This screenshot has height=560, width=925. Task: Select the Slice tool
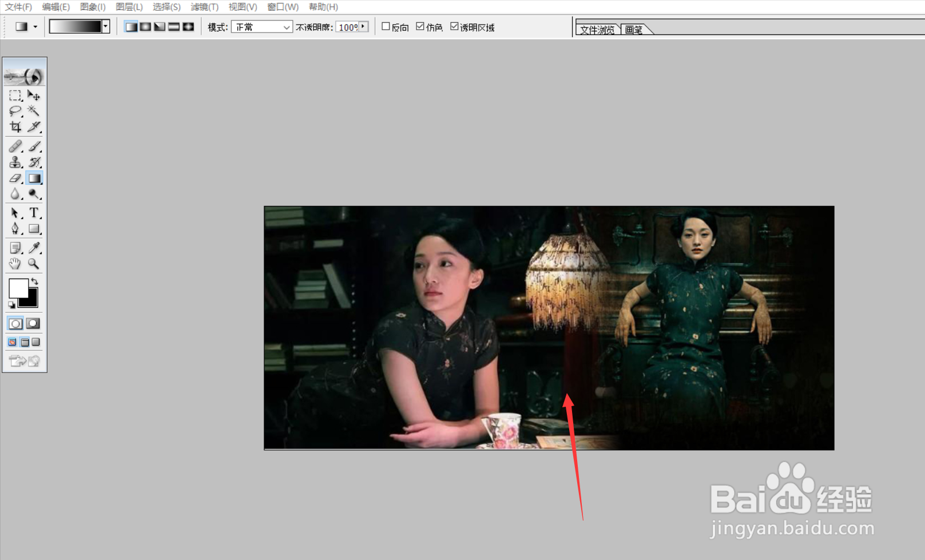pos(34,126)
